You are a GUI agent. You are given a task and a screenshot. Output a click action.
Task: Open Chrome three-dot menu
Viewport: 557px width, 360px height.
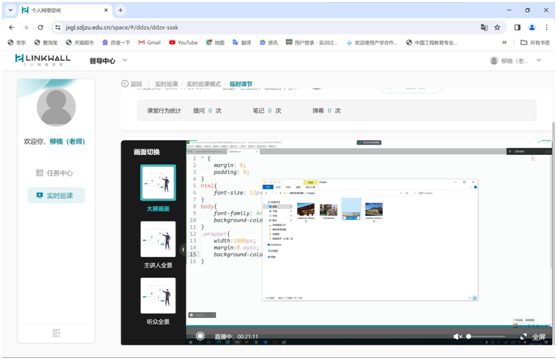click(x=546, y=27)
